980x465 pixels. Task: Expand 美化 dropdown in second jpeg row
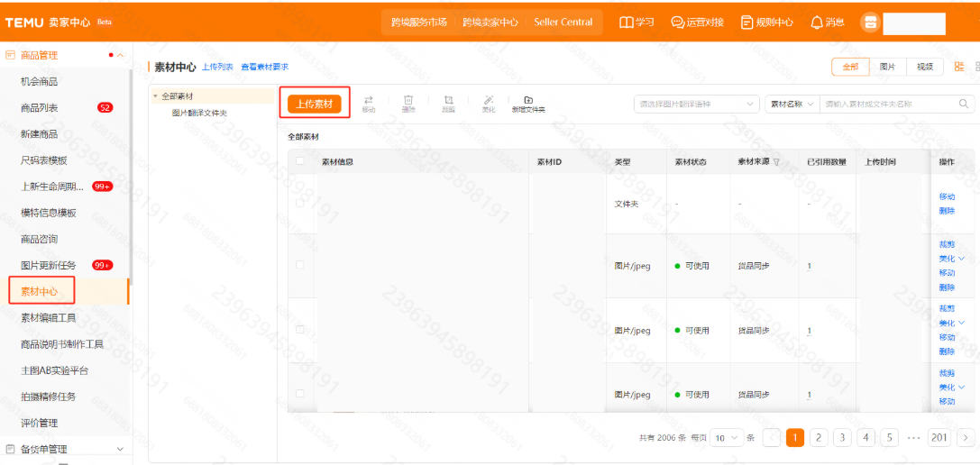962,324
